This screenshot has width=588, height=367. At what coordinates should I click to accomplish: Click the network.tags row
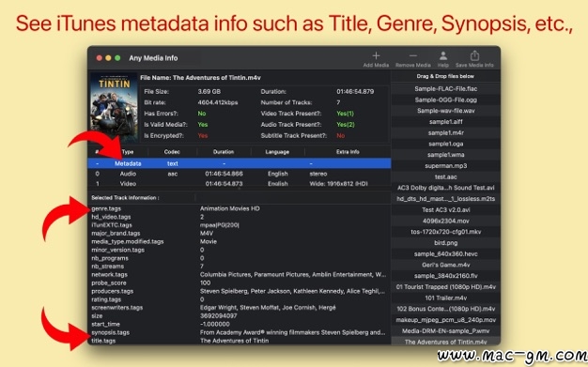click(240, 274)
